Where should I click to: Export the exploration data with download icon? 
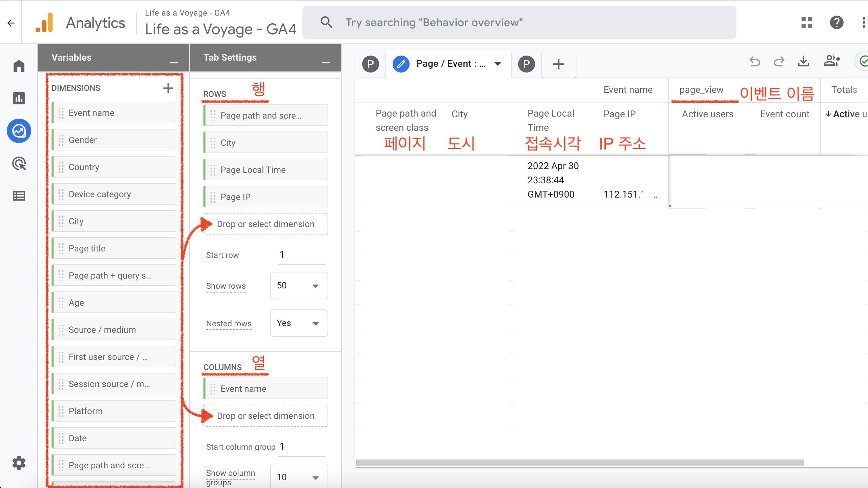(x=803, y=62)
